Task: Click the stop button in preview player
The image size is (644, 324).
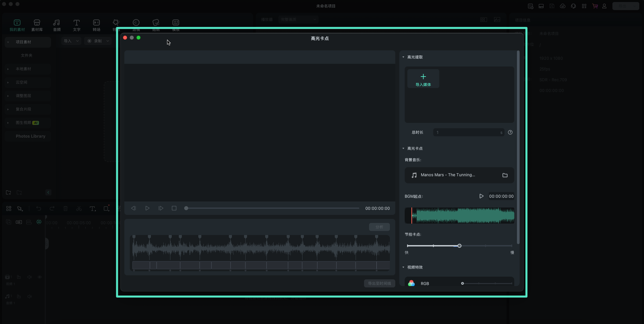Action: 174,208
